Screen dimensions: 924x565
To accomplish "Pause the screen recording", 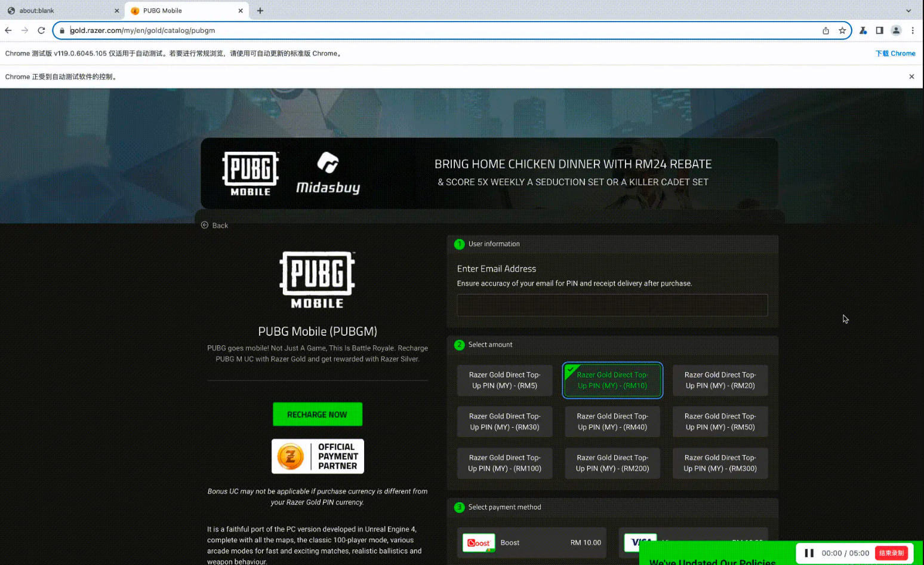I will click(809, 553).
